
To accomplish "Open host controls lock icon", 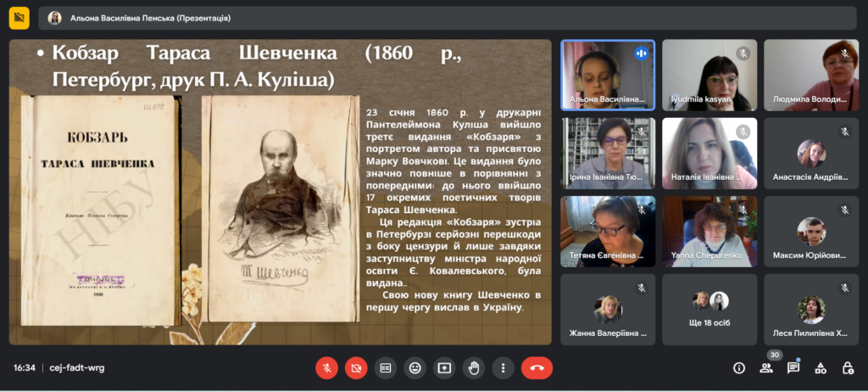I will 848,368.
